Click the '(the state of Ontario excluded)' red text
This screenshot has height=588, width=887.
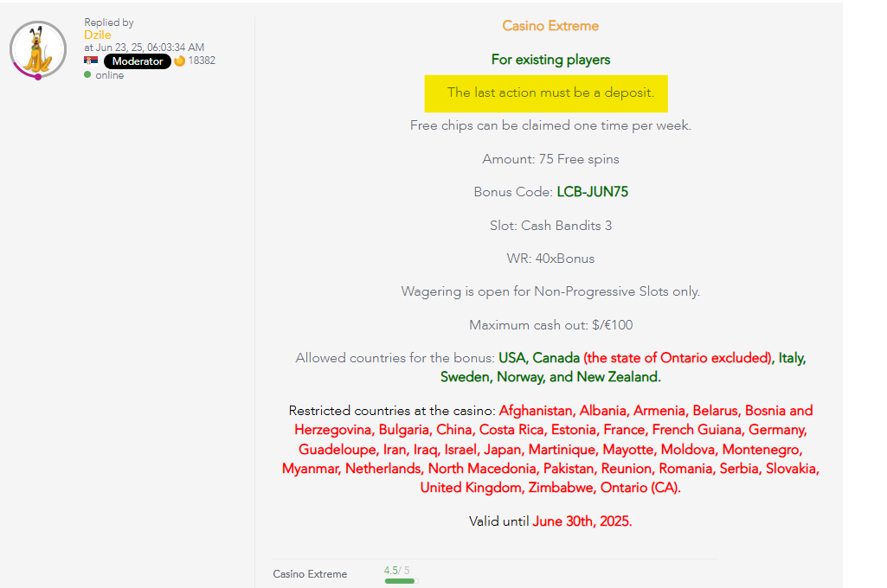(x=678, y=358)
